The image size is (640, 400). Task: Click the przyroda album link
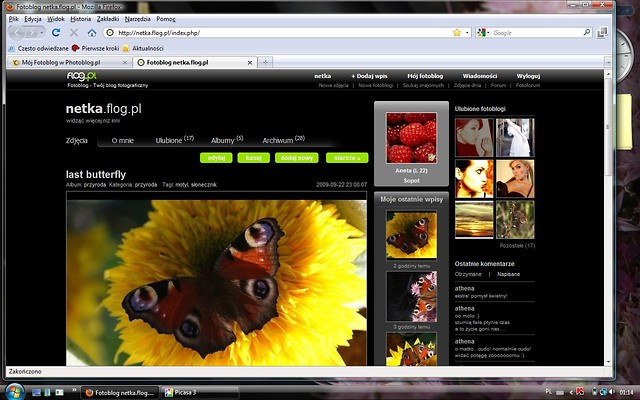[x=95, y=184]
